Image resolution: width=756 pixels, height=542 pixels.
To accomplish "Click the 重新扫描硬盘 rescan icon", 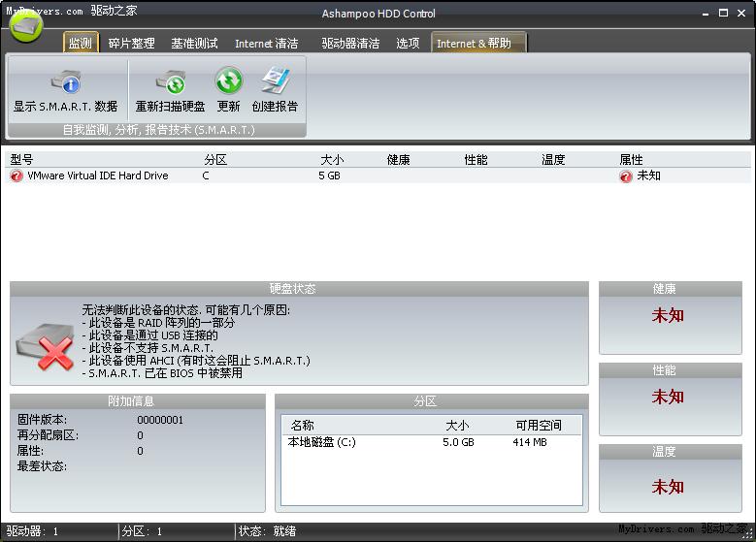I will pos(170,81).
